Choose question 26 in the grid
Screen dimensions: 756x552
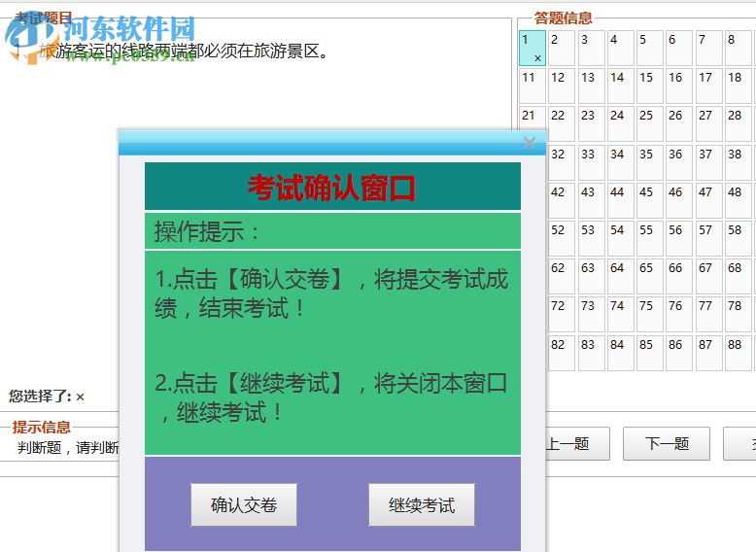679,124
